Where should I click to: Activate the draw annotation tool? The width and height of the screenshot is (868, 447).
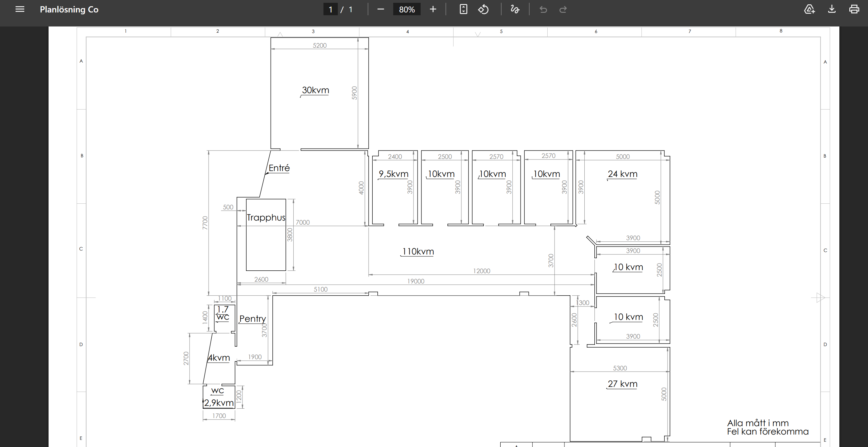coord(515,9)
